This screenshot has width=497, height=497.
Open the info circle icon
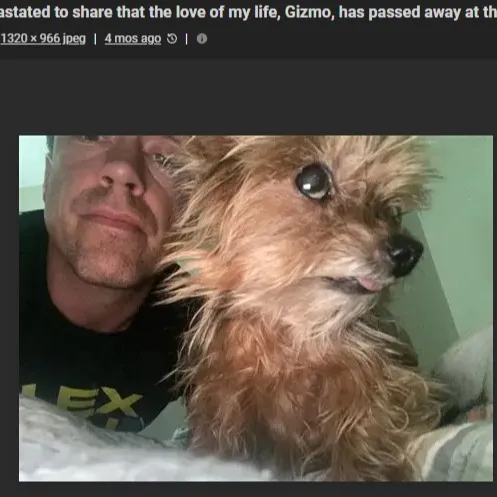click(x=202, y=39)
